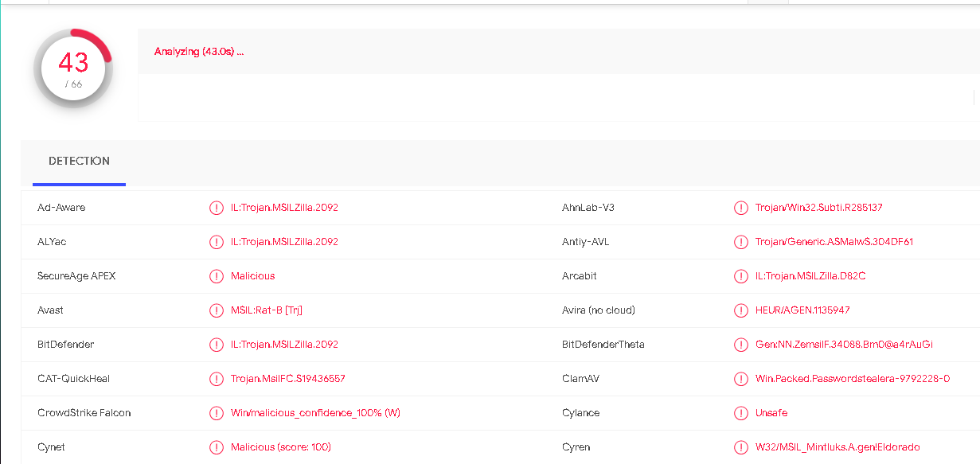Image resolution: width=980 pixels, height=464 pixels.
Task: Click the alert icon for ClamAV detection
Action: point(740,379)
